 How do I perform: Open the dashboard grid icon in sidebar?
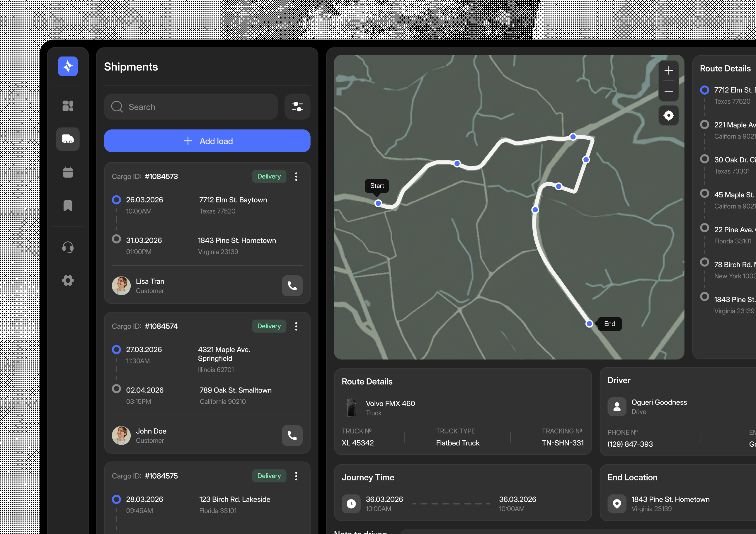(x=68, y=106)
